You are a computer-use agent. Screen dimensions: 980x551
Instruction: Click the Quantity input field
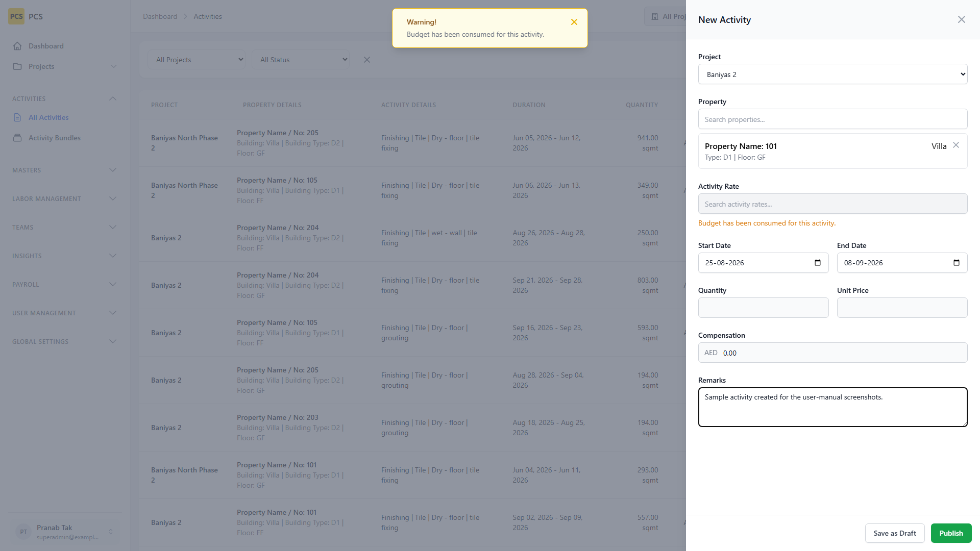763,308
